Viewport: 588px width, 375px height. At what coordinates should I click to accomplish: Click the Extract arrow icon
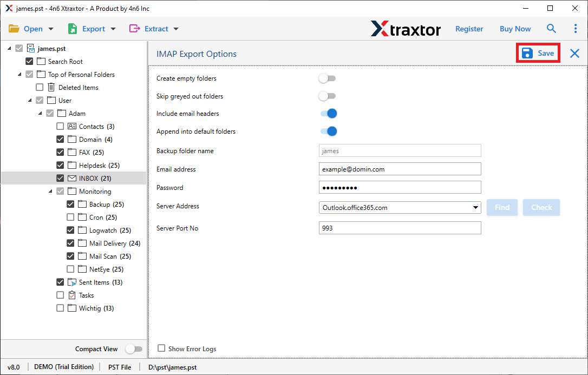coord(134,29)
